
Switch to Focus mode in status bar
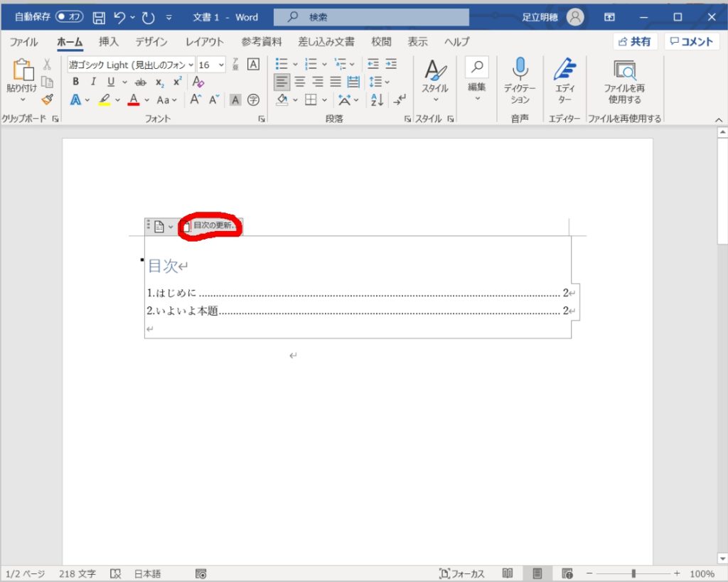pos(462,573)
